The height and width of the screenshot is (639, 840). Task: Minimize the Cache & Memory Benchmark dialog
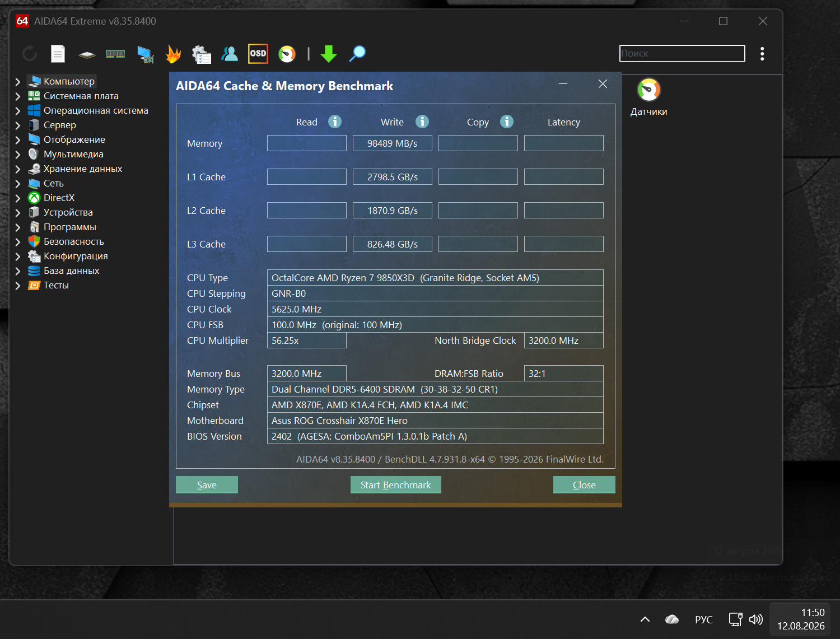pyautogui.click(x=563, y=84)
